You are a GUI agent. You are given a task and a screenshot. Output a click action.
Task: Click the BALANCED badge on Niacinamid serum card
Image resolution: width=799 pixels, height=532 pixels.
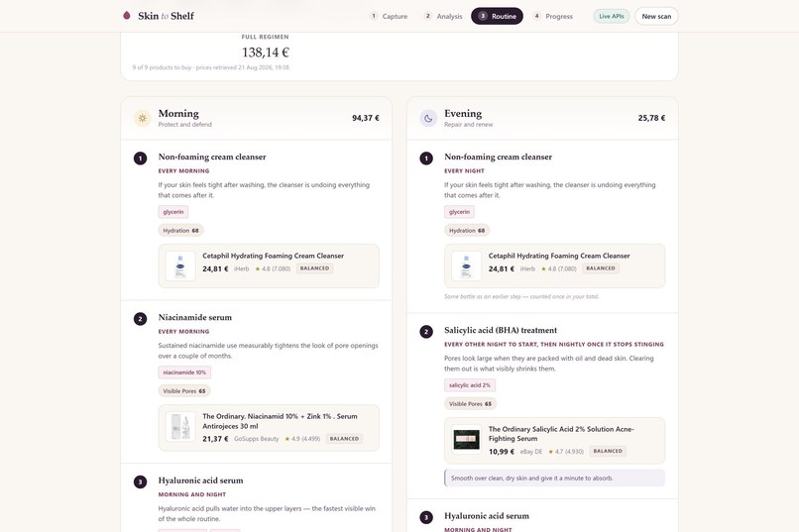(x=344, y=438)
